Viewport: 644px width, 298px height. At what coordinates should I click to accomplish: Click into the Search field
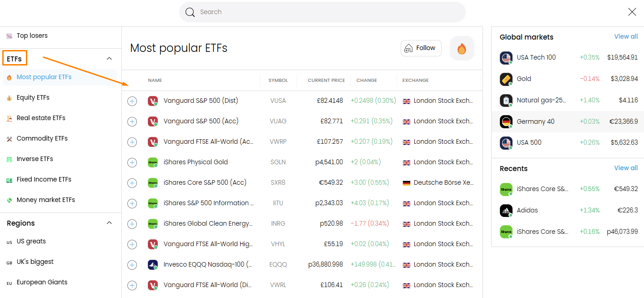click(322, 12)
